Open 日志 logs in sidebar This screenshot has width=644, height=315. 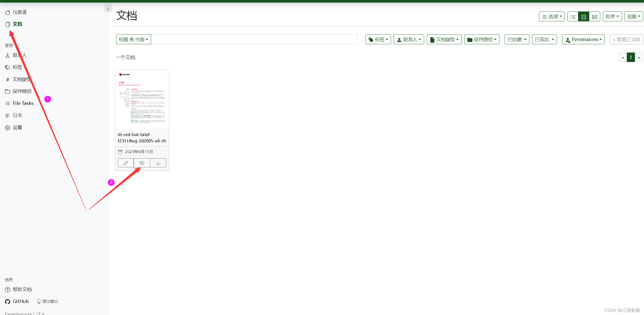tap(17, 115)
